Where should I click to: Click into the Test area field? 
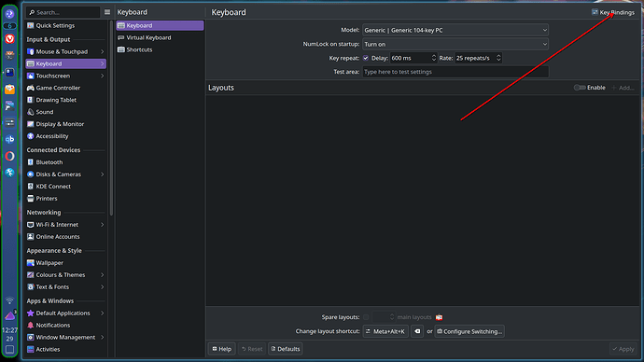click(x=455, y=72)
